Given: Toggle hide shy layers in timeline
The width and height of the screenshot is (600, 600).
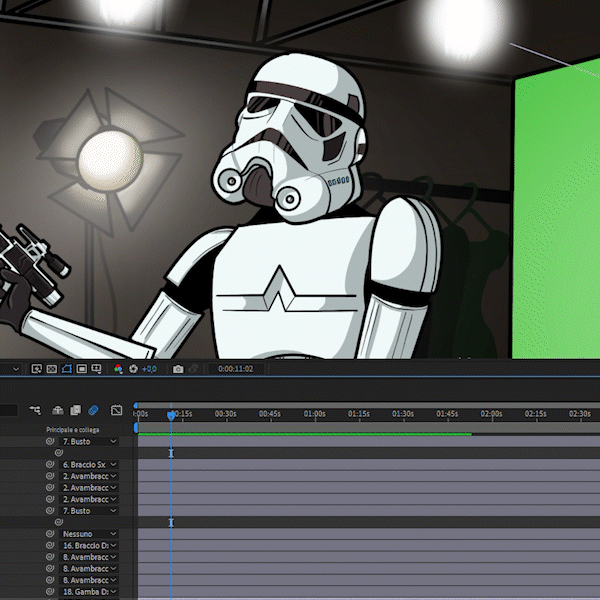Looking at the screenshot, I should pos(58,410).
